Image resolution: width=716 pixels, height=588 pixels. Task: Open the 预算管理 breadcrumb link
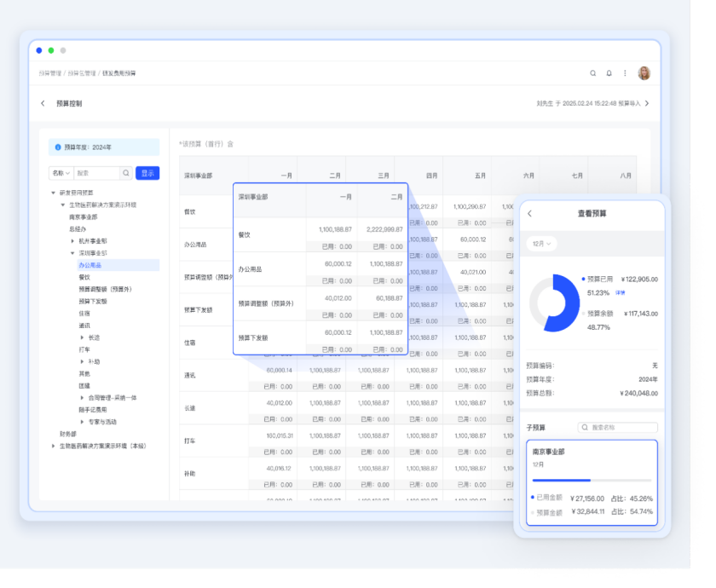(50, 73)
